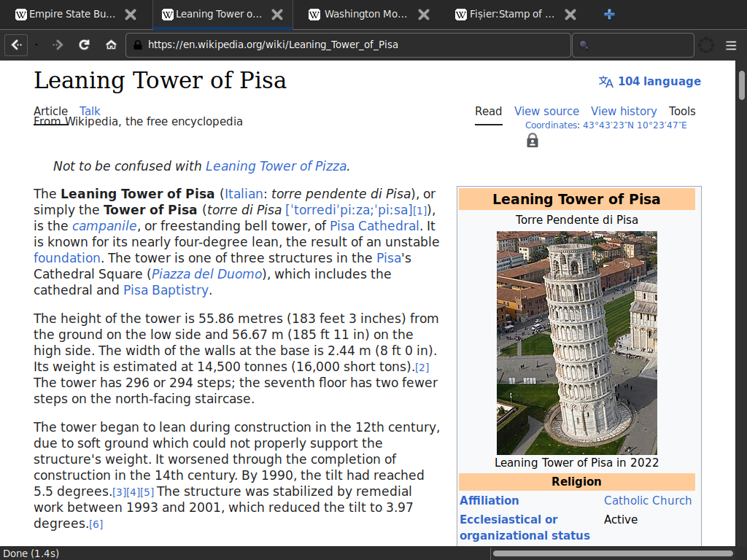Open the article Talk page
The height and width of the screenshot is (560, 747).
pyautogui.click(x=90, y=112)
